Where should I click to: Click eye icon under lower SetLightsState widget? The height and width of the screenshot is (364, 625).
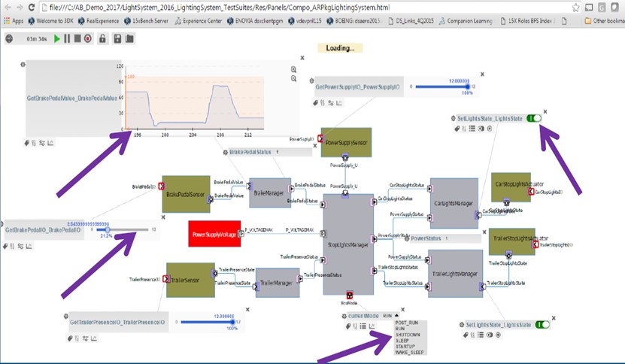tap(490, 335)
